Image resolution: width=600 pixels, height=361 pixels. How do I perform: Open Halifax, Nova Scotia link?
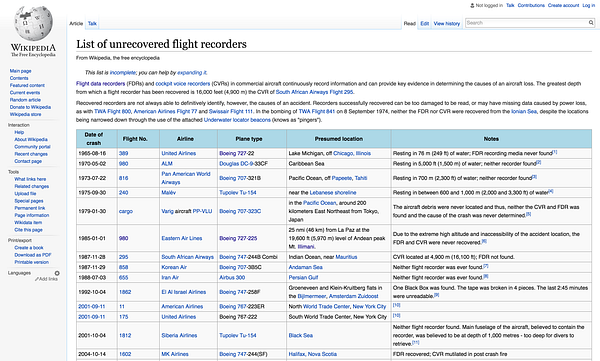tap(313, 354)
